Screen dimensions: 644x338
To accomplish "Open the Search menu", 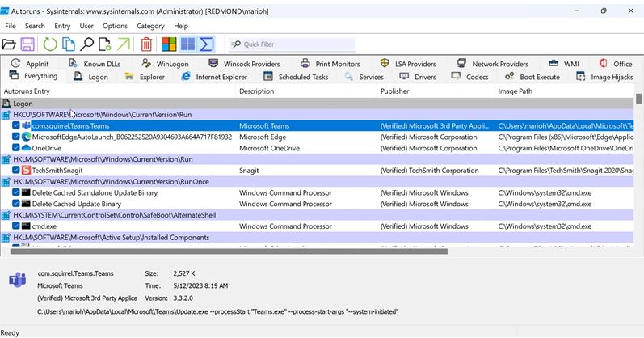I will (35, 26).
